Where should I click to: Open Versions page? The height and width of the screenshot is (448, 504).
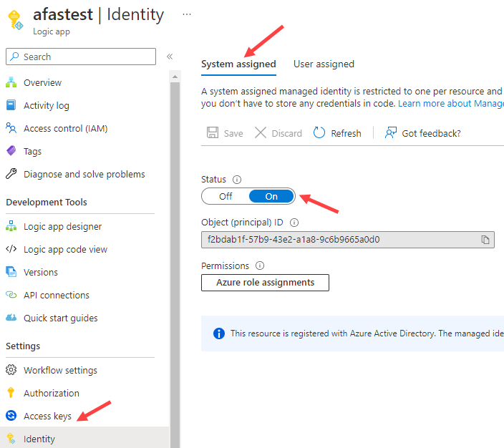pyautogui.click(x=41, y=272)
